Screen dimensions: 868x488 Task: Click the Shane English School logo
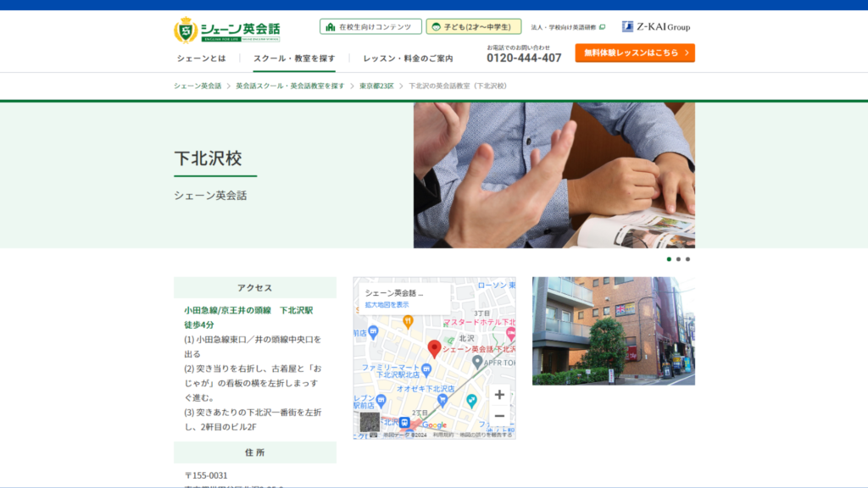227,30
